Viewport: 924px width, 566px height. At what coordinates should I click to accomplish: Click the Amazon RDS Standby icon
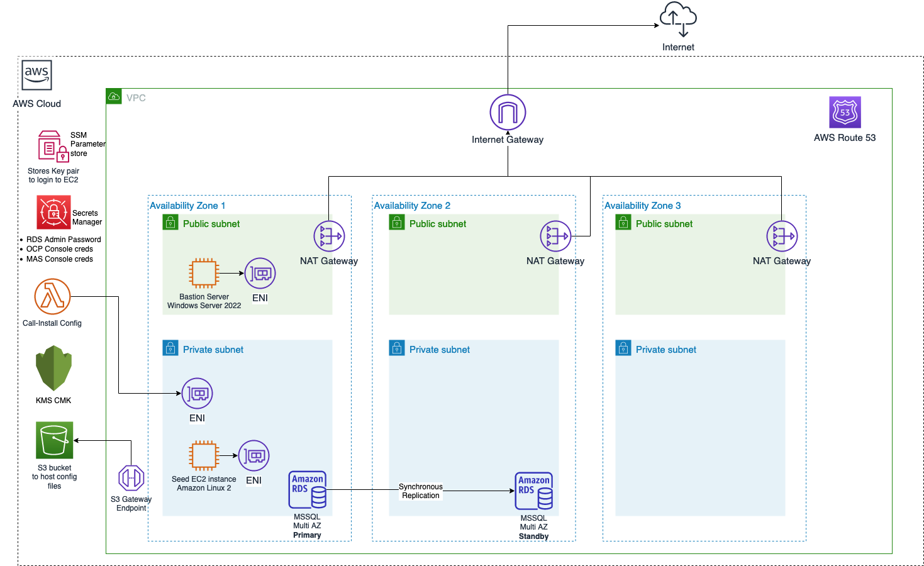[534, 491]
